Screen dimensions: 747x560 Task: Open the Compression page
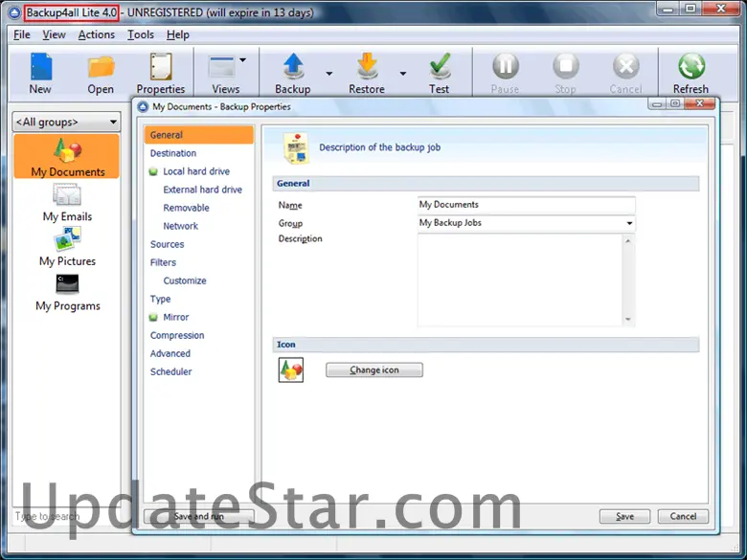click(177, 336)
